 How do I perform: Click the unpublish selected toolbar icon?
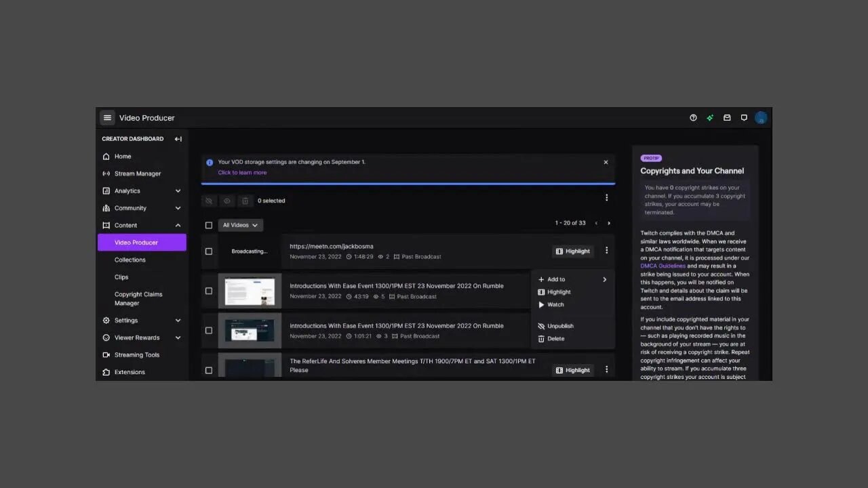209,201
